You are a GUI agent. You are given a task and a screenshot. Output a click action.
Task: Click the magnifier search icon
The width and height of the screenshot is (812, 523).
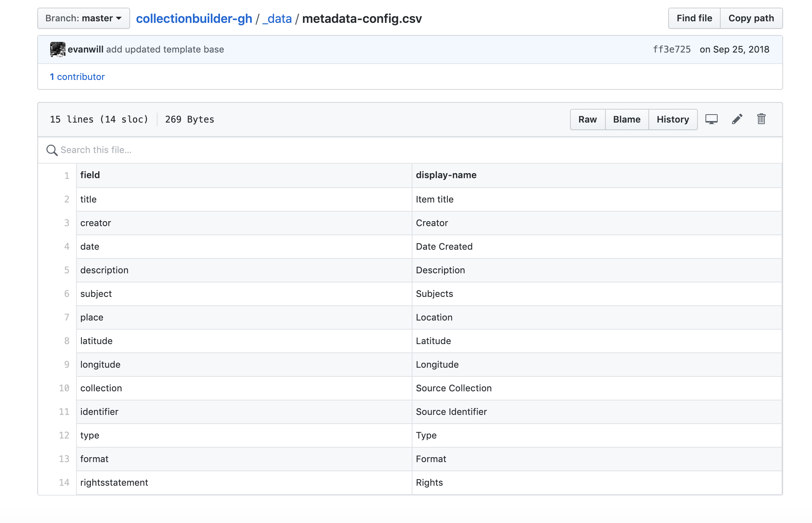click(52, 150)
